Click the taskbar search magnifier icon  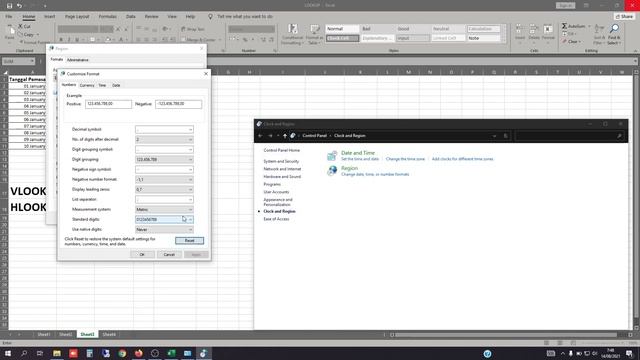[24, 353]
